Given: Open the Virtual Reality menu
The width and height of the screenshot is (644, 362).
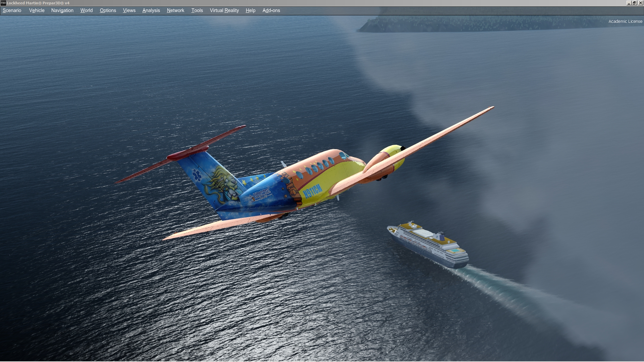Looking at the screenshot, I should pyautogui.click(x=224, y=10).
